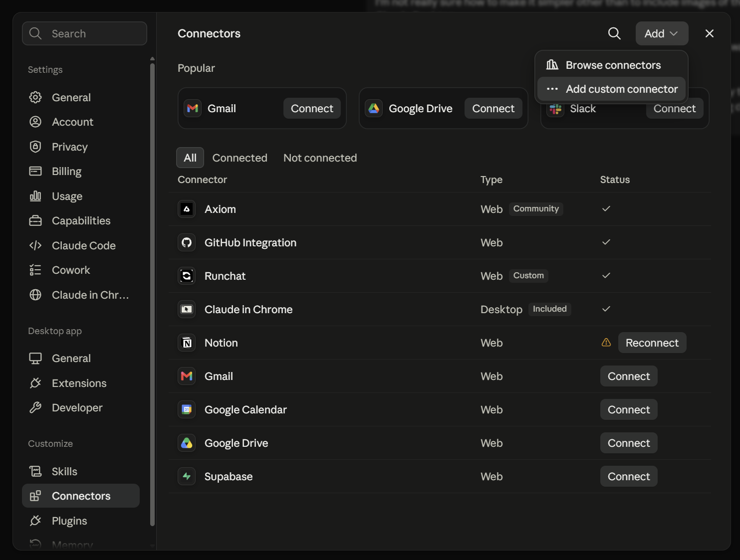
Task: Click the GitHub Integration connector name
Action: point(250,242)
